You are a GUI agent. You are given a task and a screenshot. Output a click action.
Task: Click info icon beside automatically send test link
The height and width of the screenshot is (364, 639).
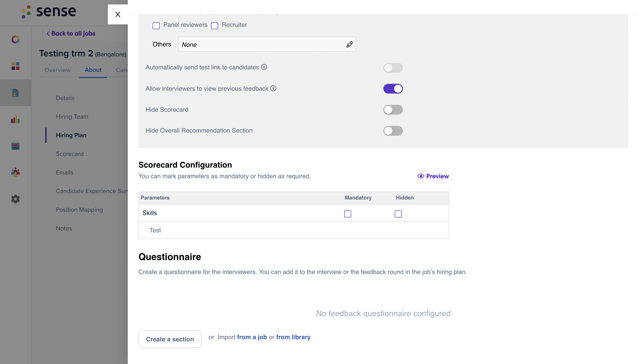[x=264, y=67]
